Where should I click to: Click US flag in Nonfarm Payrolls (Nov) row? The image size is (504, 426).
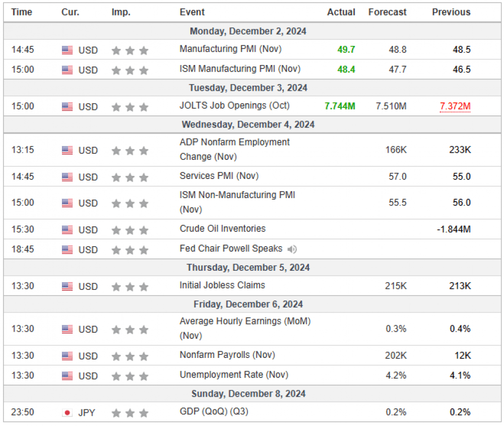click(x=67, y=356)
